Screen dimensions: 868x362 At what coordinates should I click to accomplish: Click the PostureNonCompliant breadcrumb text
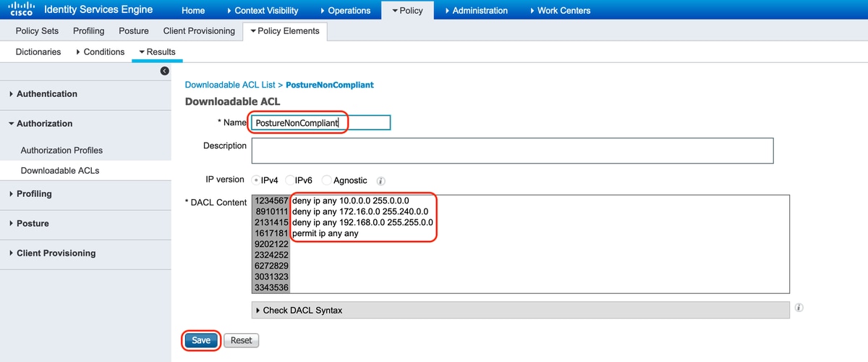click(330, 85)
